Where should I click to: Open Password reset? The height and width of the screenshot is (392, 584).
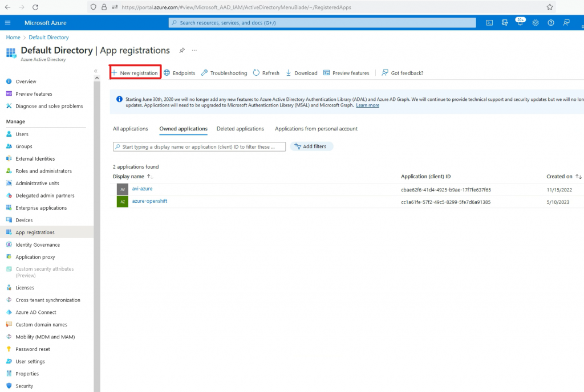coord(33,349)
